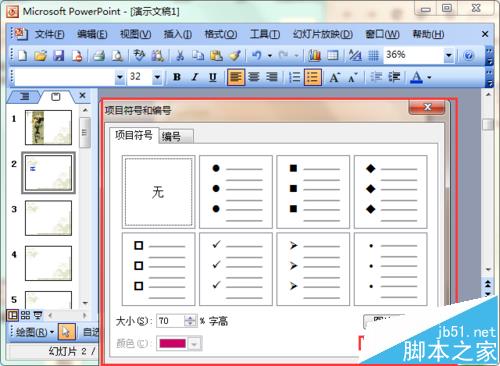
Task: Create a new blank presentation
Action: click(22, 56)
